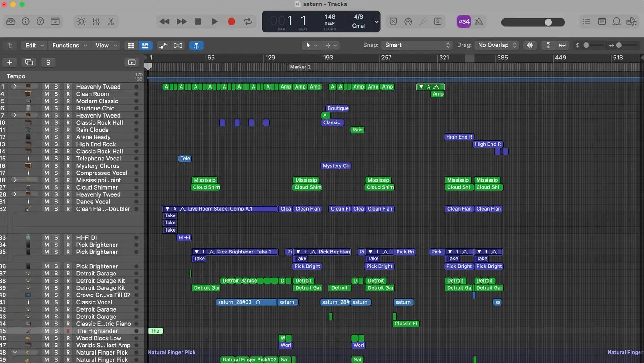
Task: Record-enable The Highlander track
Action: coord(68,331)
